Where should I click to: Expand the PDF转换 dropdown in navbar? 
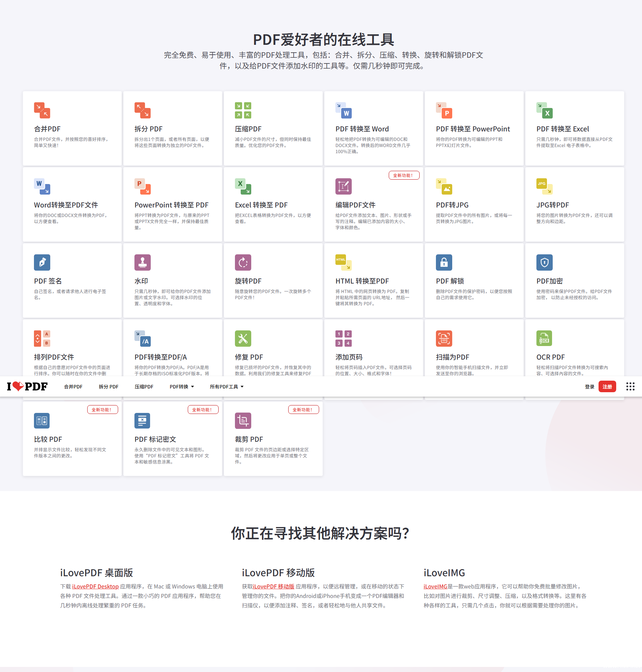[181, 386]
